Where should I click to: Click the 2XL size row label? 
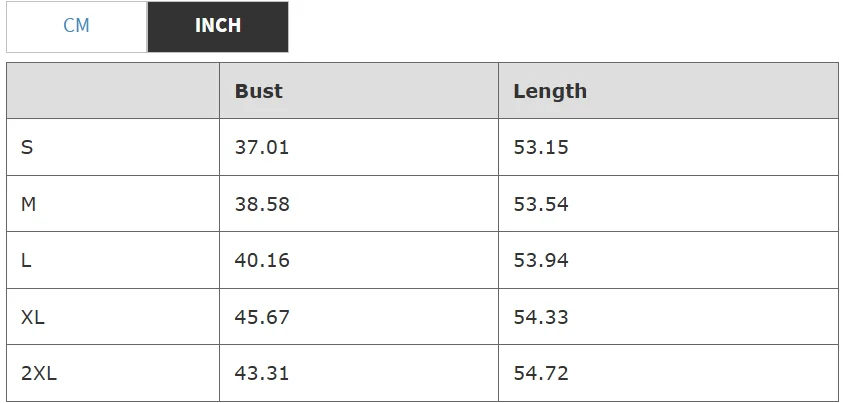39,374
